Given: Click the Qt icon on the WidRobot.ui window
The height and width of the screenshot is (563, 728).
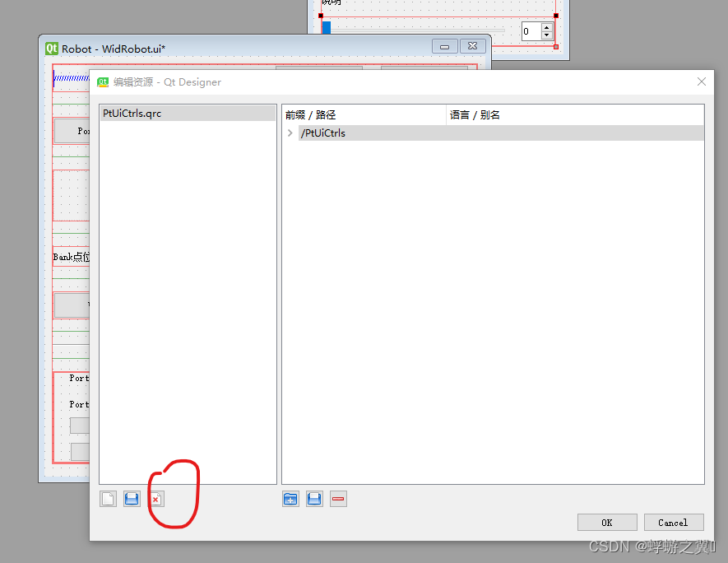Looking at the screenshot, I should 49,47.
